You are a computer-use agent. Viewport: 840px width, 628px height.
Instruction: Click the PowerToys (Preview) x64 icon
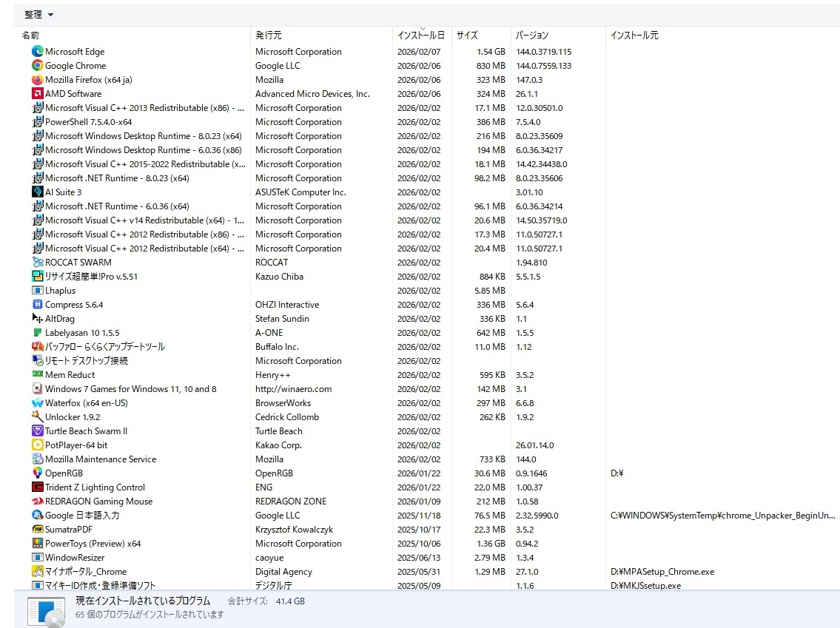[38, 543]
